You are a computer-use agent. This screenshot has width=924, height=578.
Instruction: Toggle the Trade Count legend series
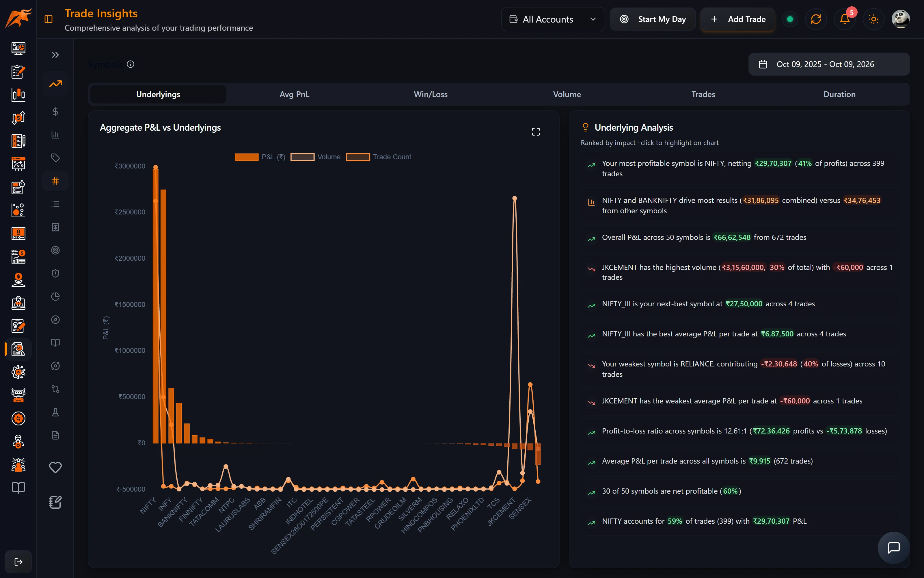378,157
